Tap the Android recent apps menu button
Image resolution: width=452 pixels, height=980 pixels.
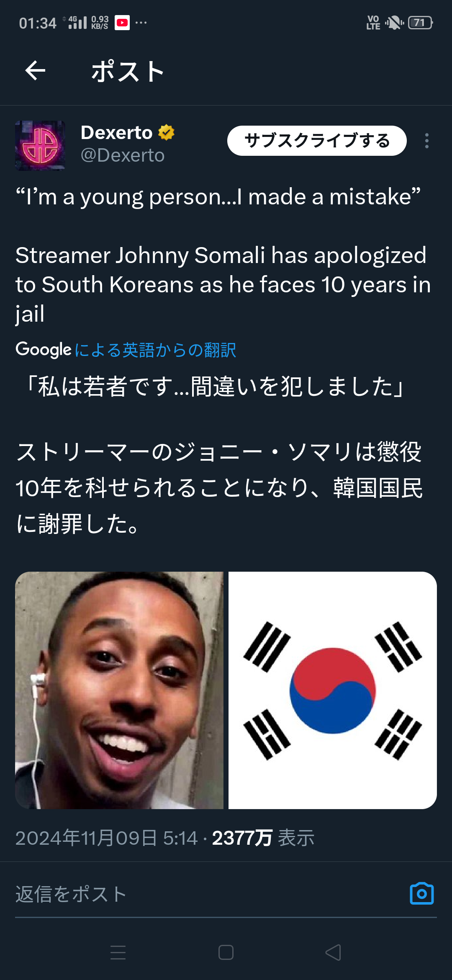point(118,952)
